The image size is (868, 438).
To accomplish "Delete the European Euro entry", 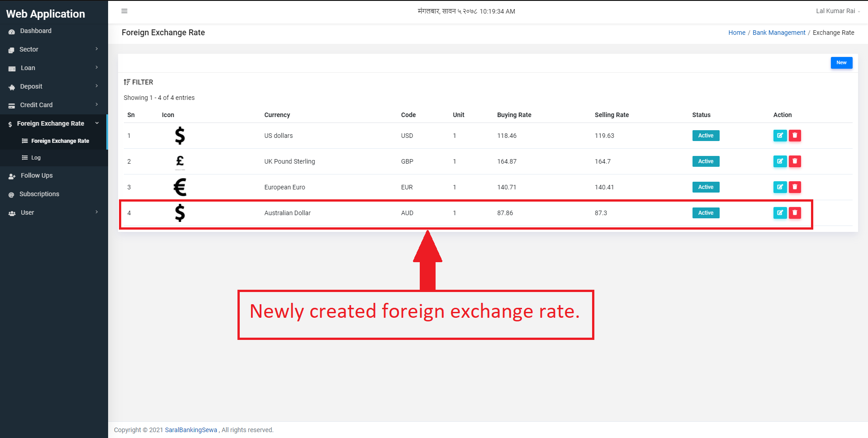I will pyautogui.click(x=795, y=187).
